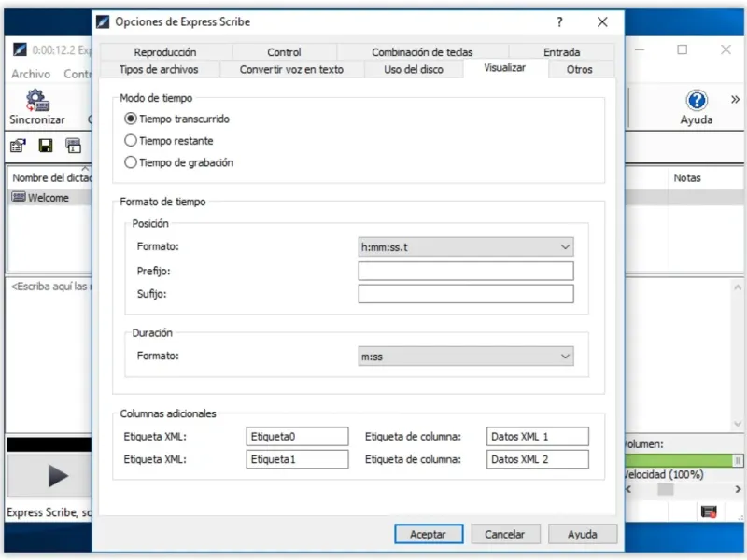This screenshot has width=747, height=560.
Task: Select Tiempo transcurrido radio button
Action: 130,119
